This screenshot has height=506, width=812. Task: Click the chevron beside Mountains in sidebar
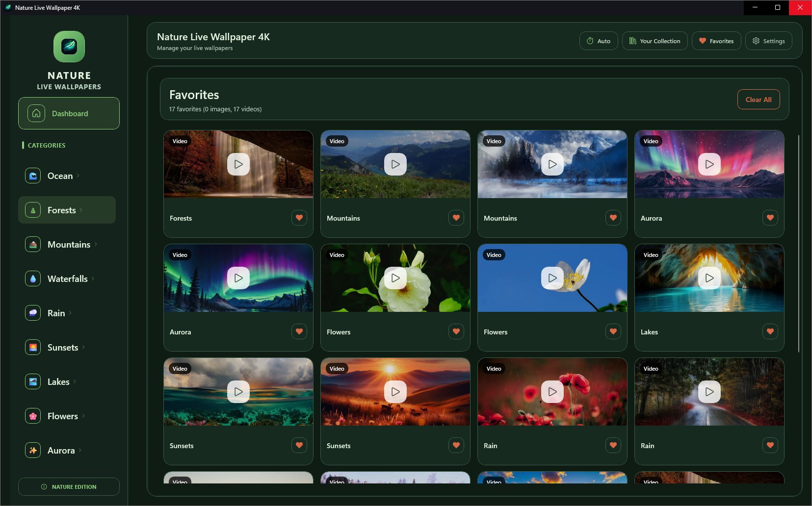pyautogui.click(x=96, y=244)
